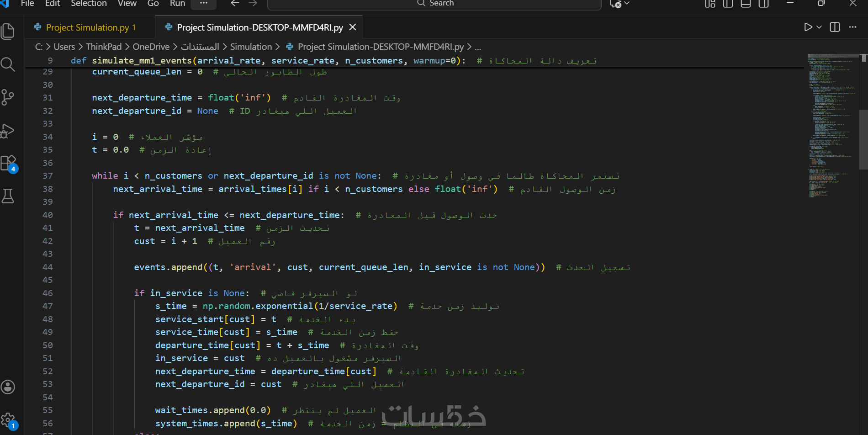Open the Search view in activity bar
Image resolution: width=868 pixels, height=435 pixels.
pos(8,64)
